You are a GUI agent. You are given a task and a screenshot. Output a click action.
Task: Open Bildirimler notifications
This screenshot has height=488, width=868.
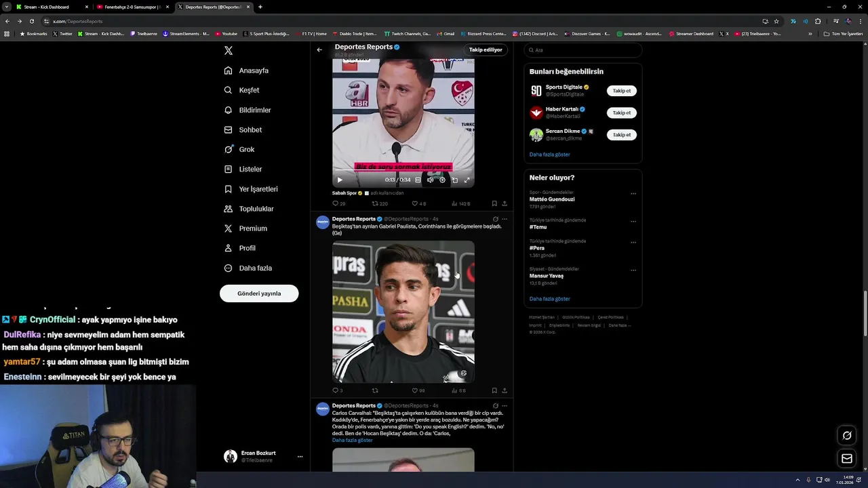(x=248, y=110)
